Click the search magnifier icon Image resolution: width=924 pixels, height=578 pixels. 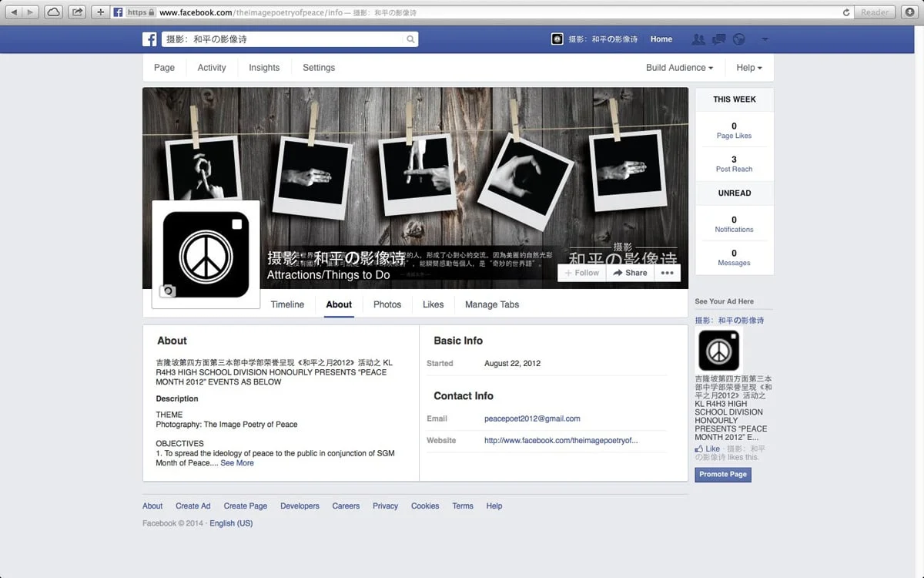tap(410, 39)
